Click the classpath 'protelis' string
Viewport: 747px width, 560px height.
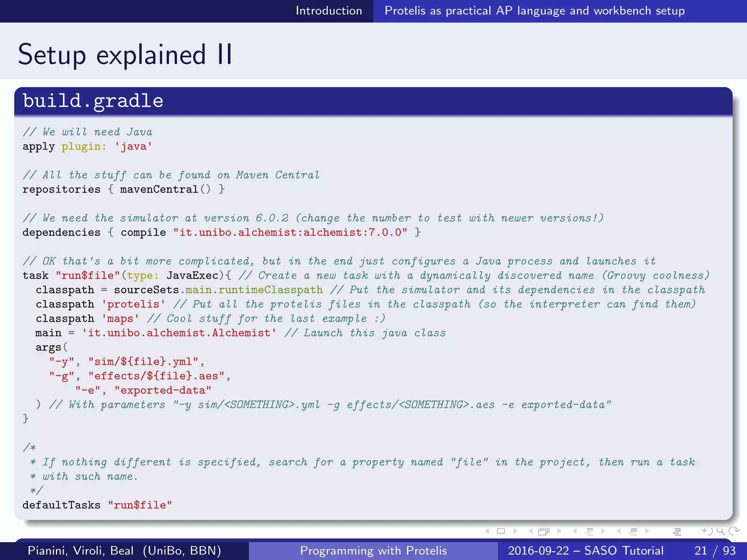tap(133, 304)
